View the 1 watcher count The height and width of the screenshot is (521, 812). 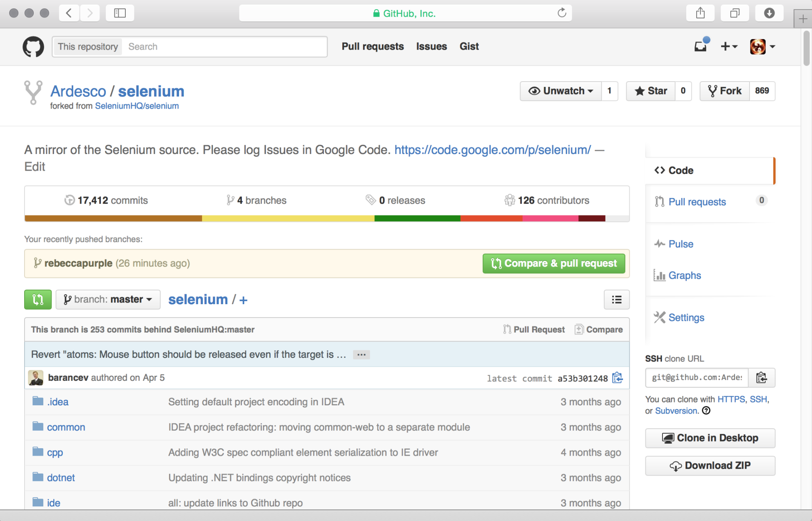(x=610, y=91)
